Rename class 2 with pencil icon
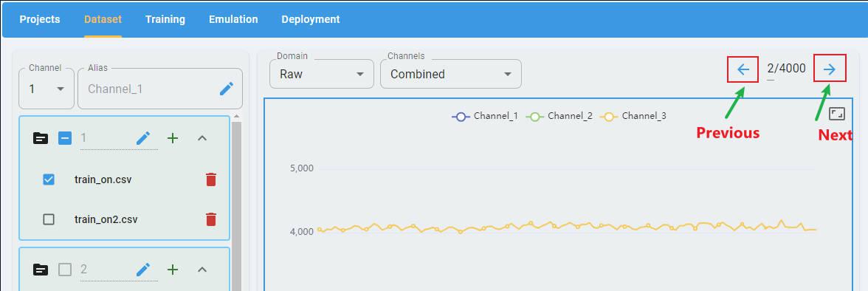The image size is (868, 291). (143, 270)
